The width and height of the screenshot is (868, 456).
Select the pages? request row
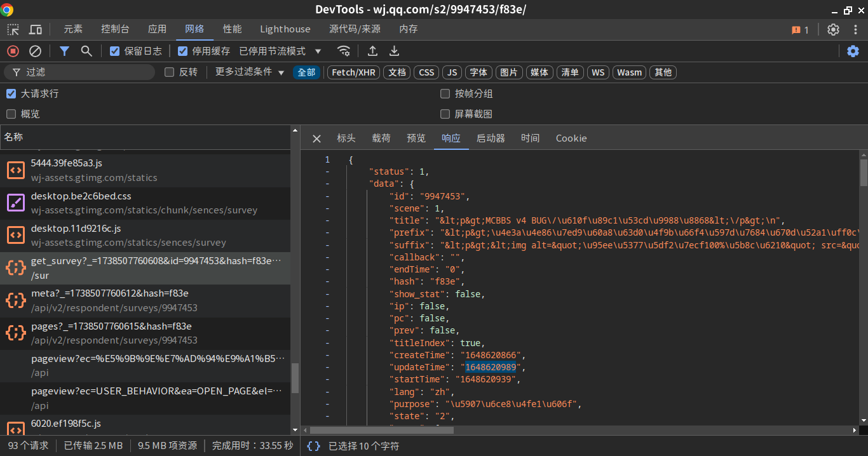(x=145, y=333)
